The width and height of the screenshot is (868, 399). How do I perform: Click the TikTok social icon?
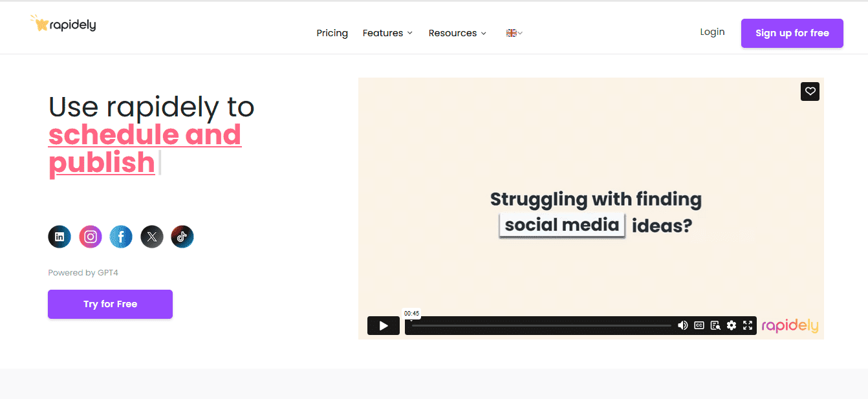182,237
